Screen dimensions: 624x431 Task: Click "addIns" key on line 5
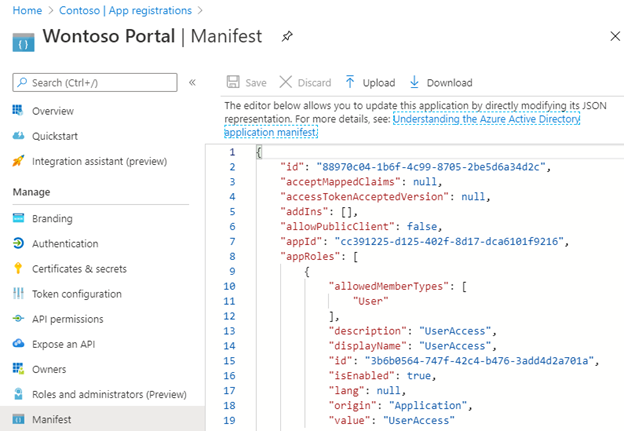tap(304, 212)
